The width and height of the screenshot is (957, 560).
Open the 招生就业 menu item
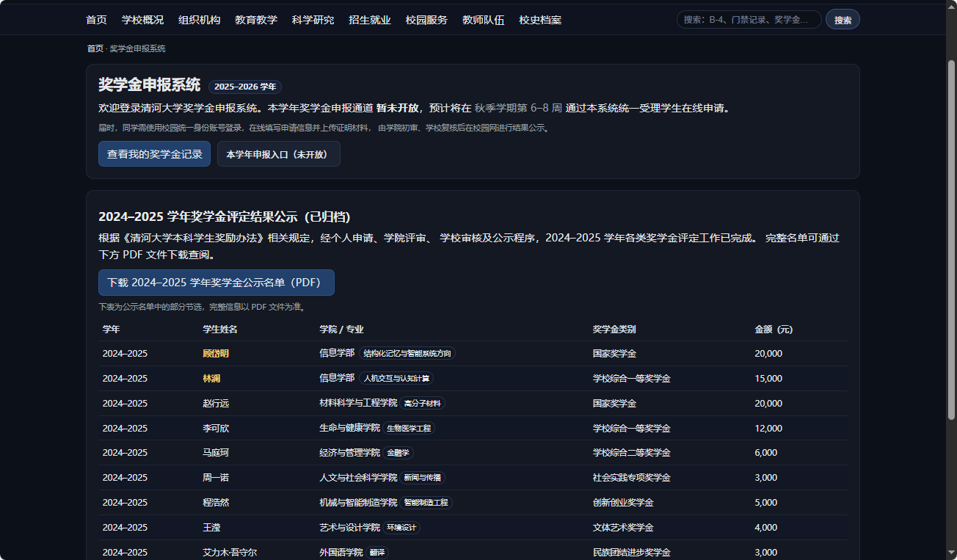coord(369,20)
